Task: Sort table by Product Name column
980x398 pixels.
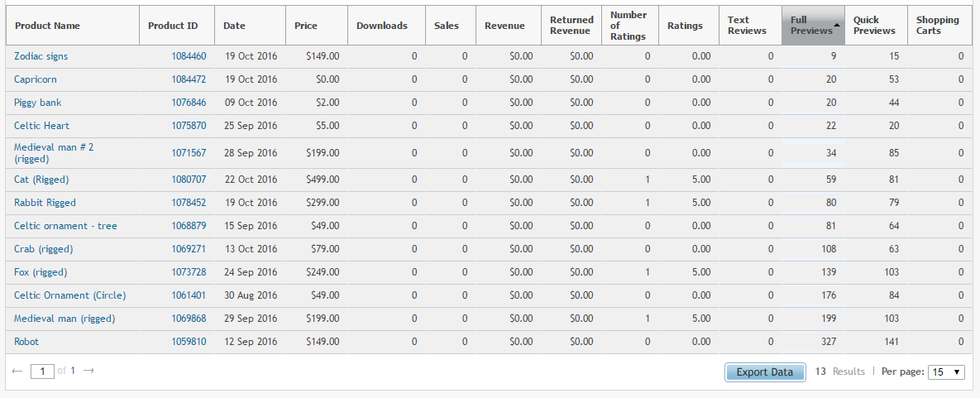Action: 48,26
